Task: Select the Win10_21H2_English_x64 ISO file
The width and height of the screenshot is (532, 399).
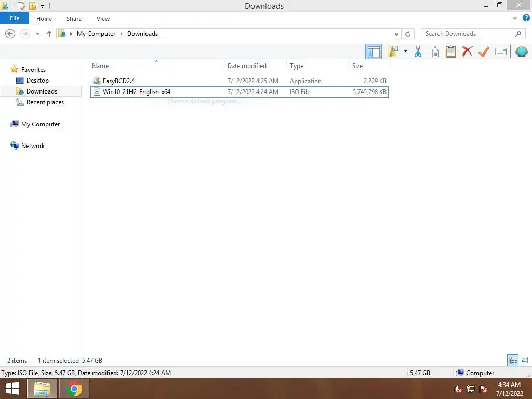Action: [x=239, y=91]
